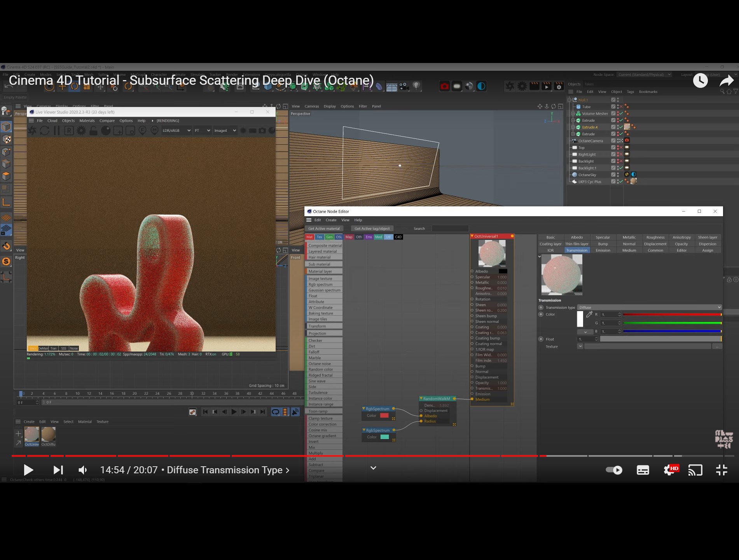Screen dimensions: 739x560
Task: Click the record keyframe icon in timeline
Action: (x=192, y=412)
